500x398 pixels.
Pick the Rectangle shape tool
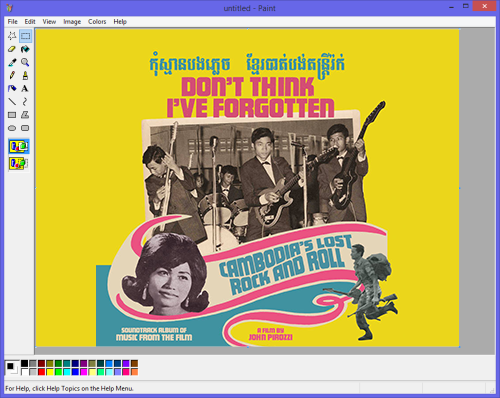tap(12, 115)
